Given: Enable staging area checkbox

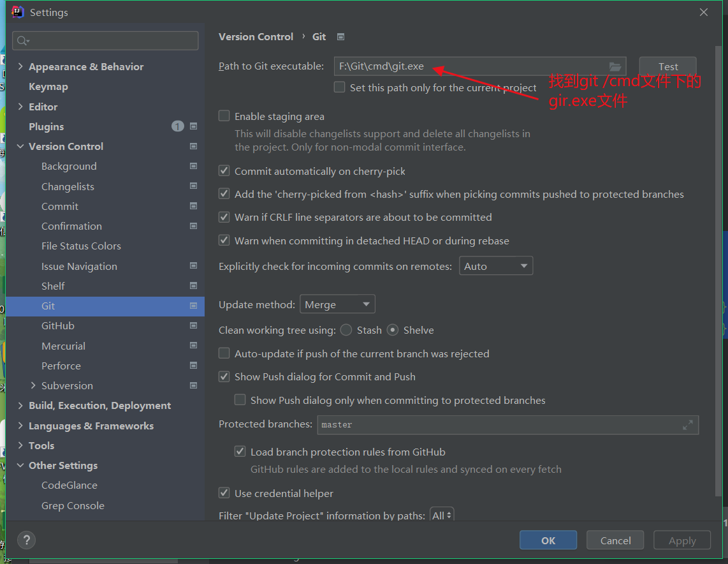Looking at the screenshot, I should click(224, 115).
